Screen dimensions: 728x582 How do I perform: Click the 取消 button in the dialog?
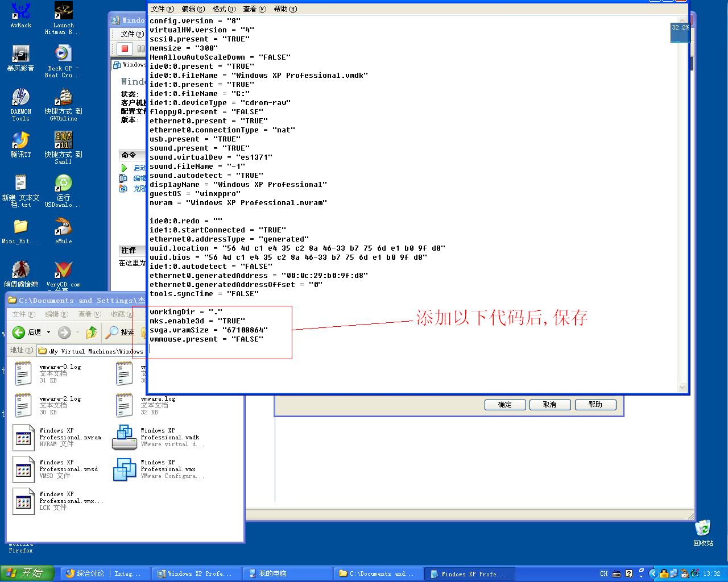(550, 405)
